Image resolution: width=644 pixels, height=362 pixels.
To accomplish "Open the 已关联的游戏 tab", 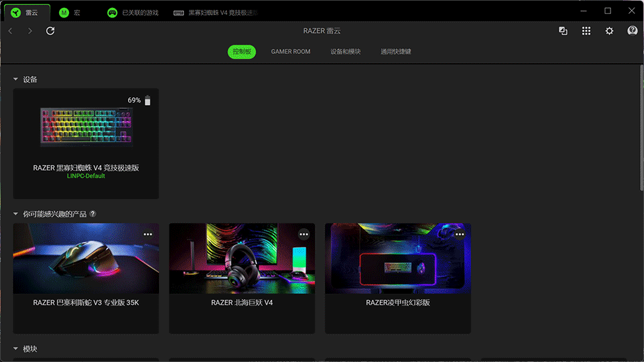I will (x=133, y=12).
